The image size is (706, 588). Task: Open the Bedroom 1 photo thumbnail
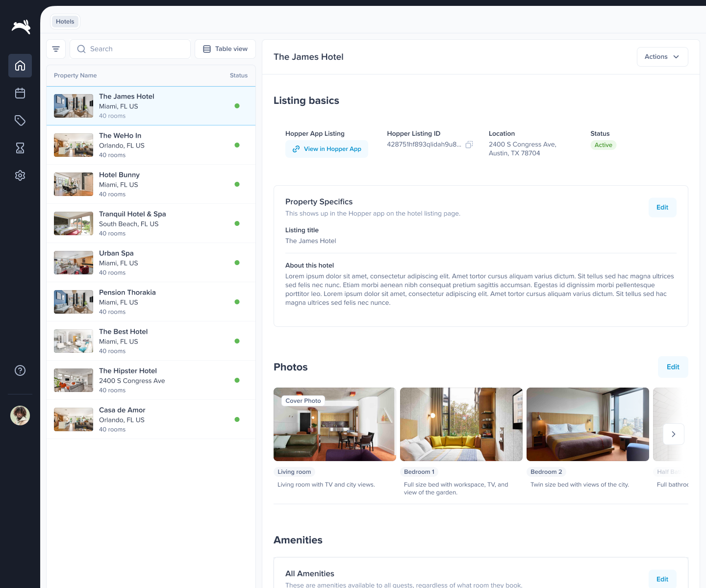(x=461, y=424)
